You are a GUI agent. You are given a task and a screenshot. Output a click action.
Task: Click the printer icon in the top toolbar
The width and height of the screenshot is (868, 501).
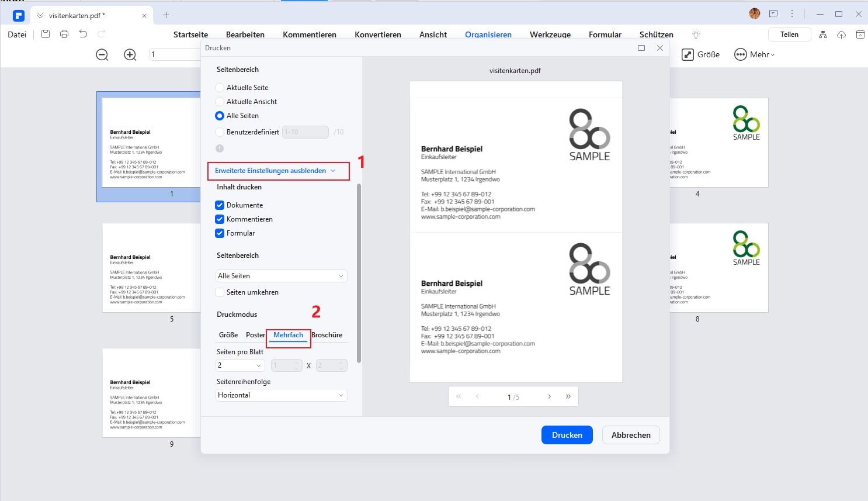64,34
